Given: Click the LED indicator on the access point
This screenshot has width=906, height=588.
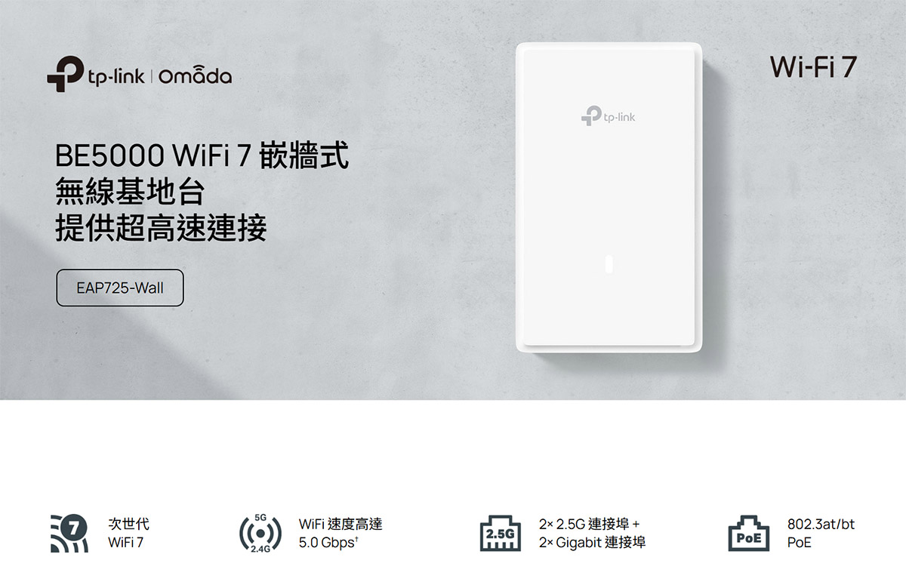Looking at the screenshot, I should [x=609, y=266].
